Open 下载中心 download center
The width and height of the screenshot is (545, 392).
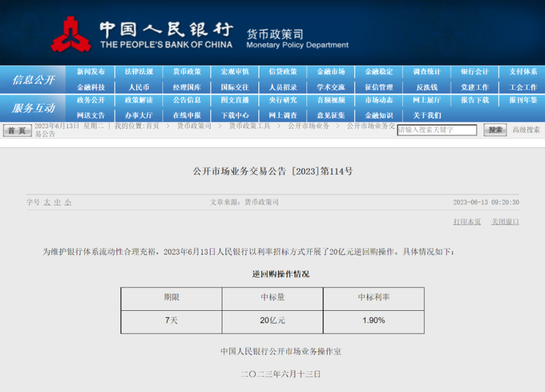[x=235, y=116]
